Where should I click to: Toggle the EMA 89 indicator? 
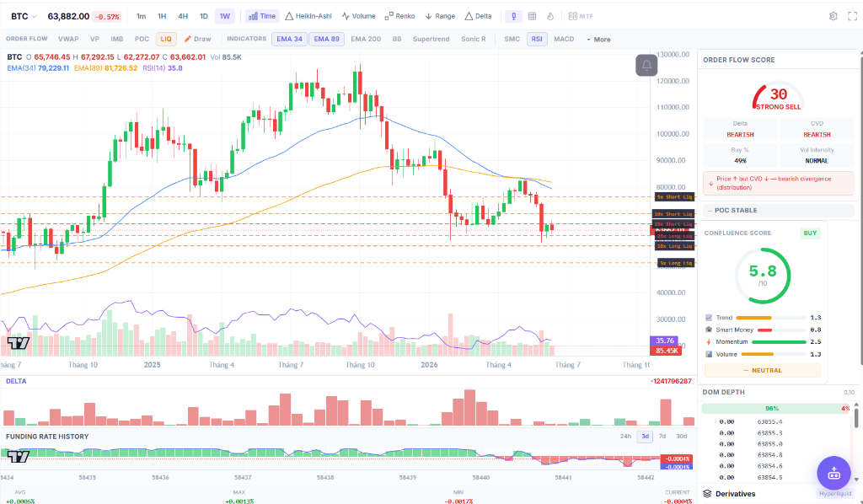click(326, 39)
